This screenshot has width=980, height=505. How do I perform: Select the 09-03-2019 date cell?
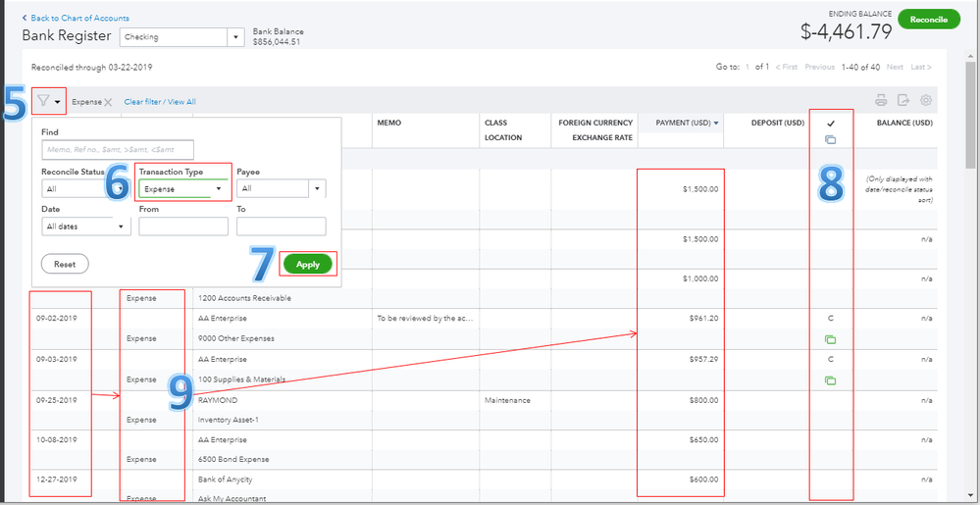point(57,359)
